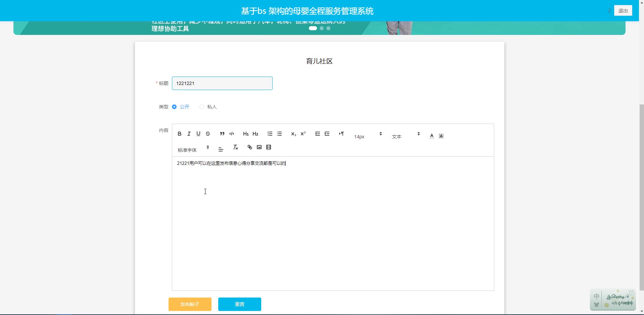Apply strikethrough to the text
This screenshot has height=315, width=644.
[208, 134]
